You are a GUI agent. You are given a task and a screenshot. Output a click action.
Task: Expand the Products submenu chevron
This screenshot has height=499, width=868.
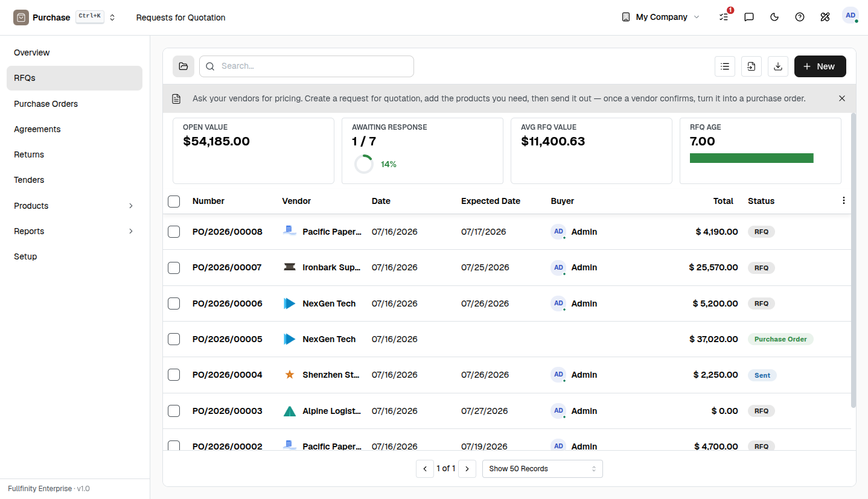click(131, 206)
